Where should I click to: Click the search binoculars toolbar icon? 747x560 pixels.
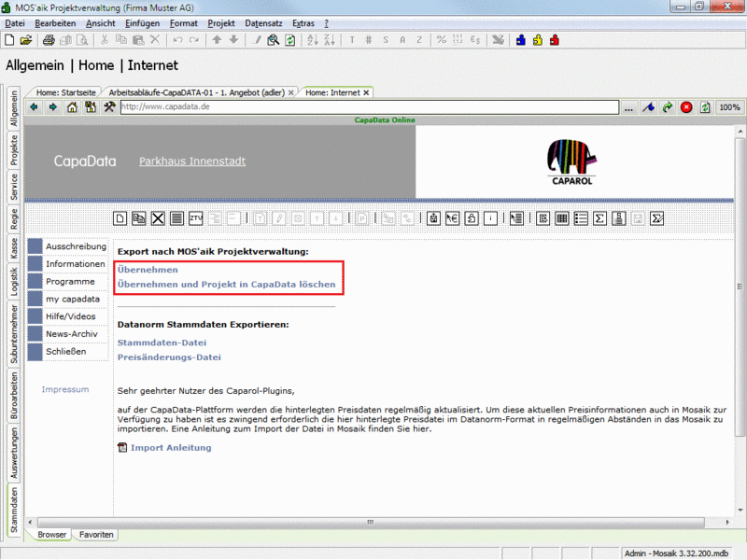coord(273,40)
